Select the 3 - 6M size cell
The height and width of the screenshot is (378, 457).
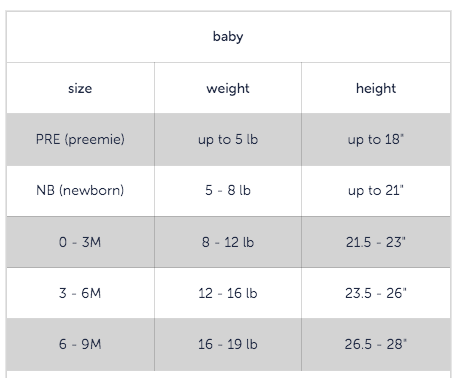pyautogui.click(x=80, y=293)
